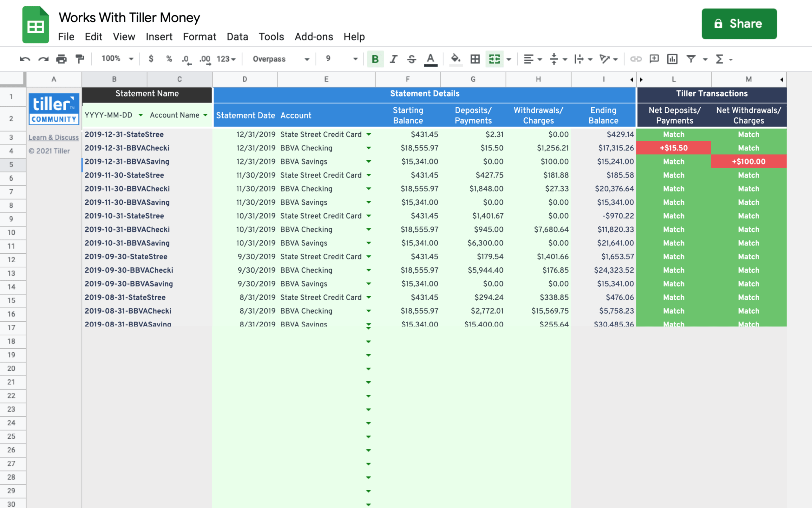Open text rotation dropdown

pyautogui.click(x=608, y=59)
